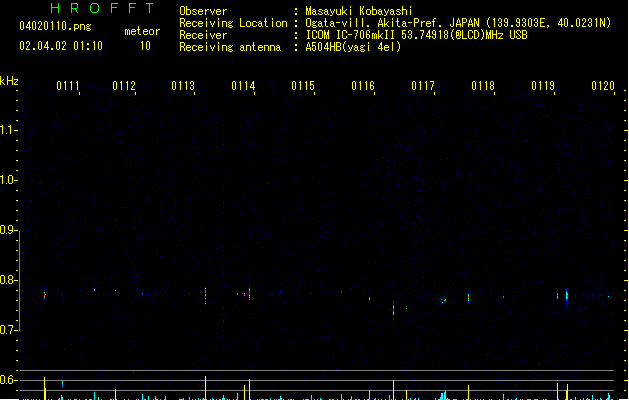Click the 0112 time marker
The width and height of the screenshot is (629, 400).
(124, 86)
